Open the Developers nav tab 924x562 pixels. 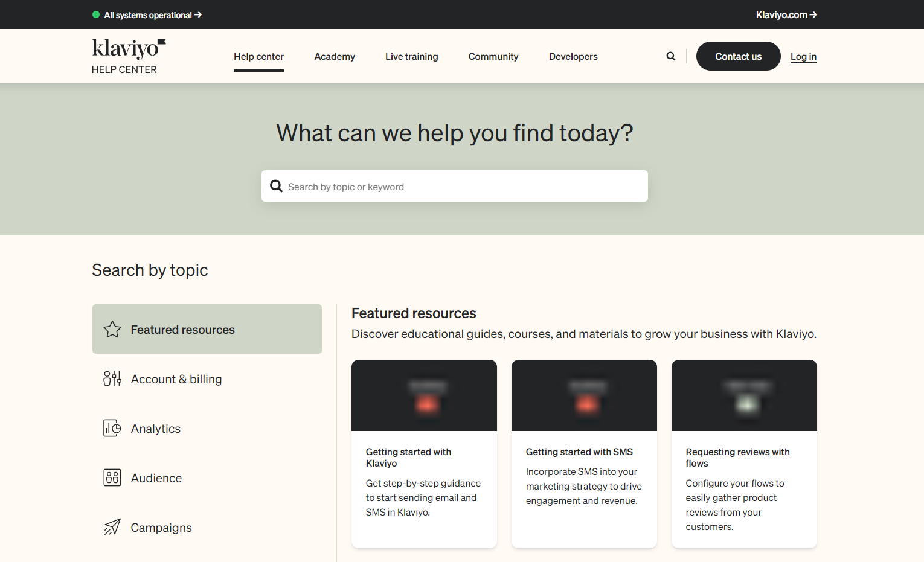(x=573, y=56)
